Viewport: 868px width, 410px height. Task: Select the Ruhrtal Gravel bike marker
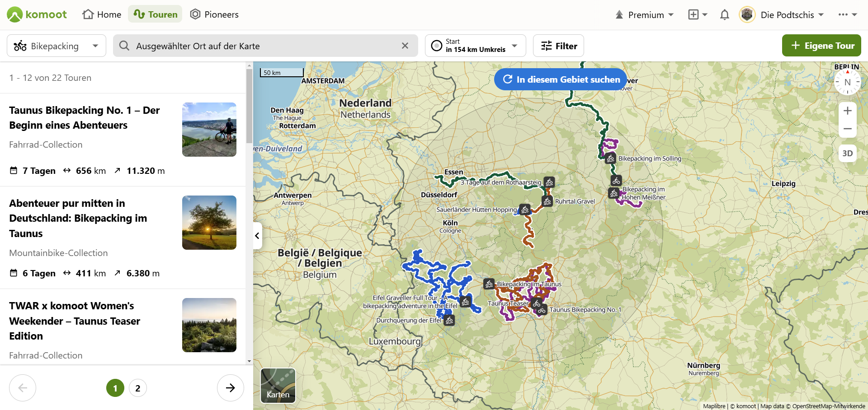(x=547, y=201)
